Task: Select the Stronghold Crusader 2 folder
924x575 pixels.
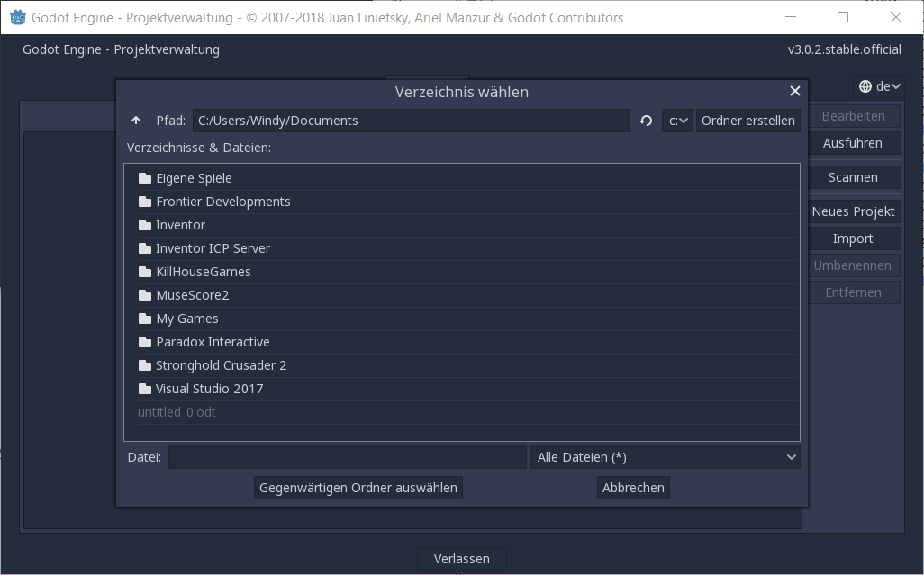Action: pos(467,365)
